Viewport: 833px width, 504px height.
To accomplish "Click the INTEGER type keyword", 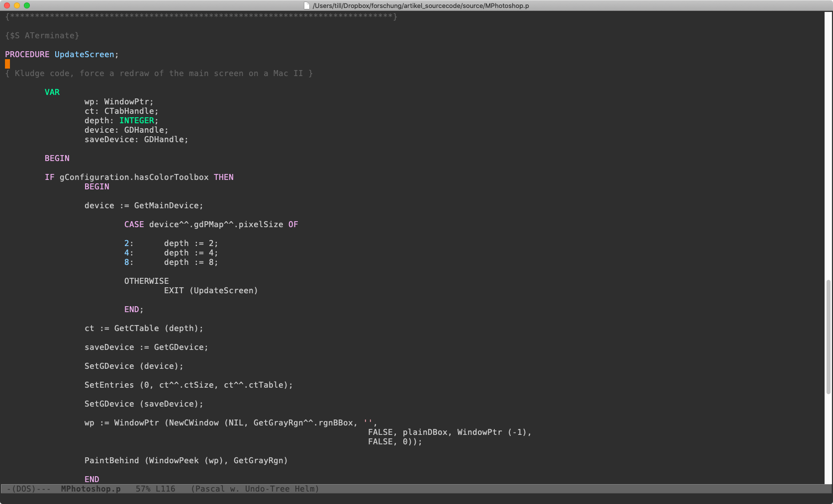I will click(x=136, y=121).
